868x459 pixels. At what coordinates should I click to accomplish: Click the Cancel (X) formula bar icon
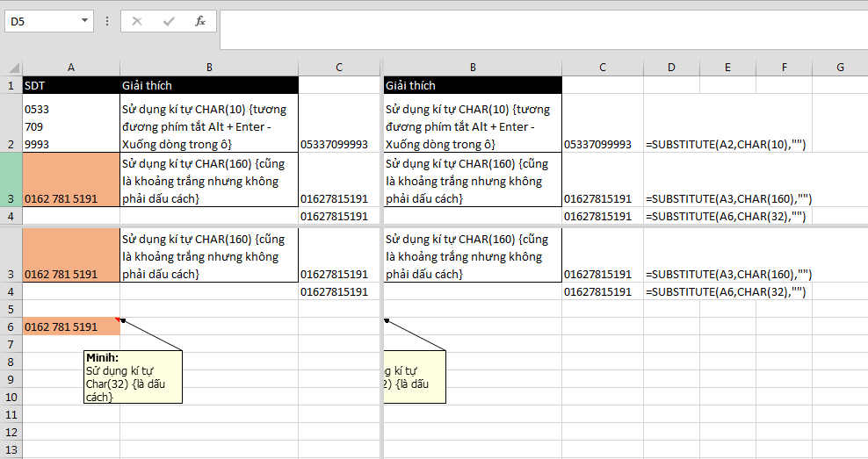137,22
